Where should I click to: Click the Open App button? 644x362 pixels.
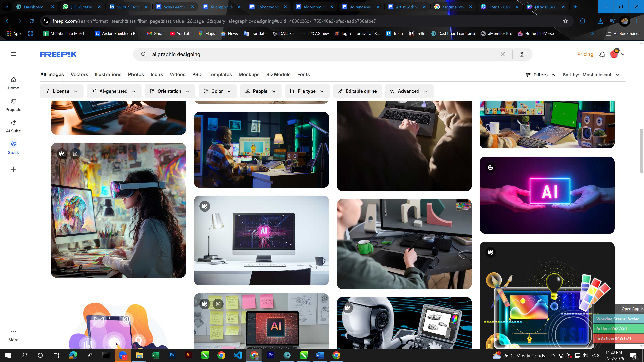click(x=632, y=309)
